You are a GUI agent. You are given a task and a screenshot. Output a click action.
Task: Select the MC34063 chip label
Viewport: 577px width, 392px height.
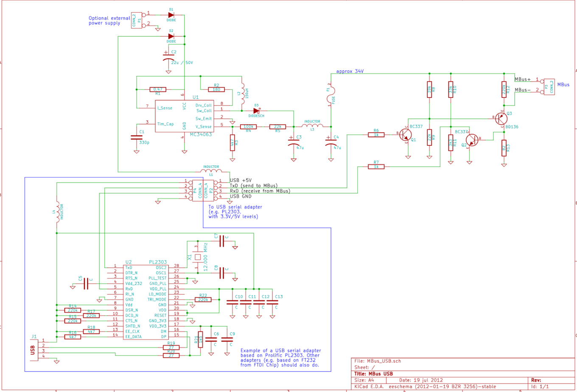[x=201, y=134]
